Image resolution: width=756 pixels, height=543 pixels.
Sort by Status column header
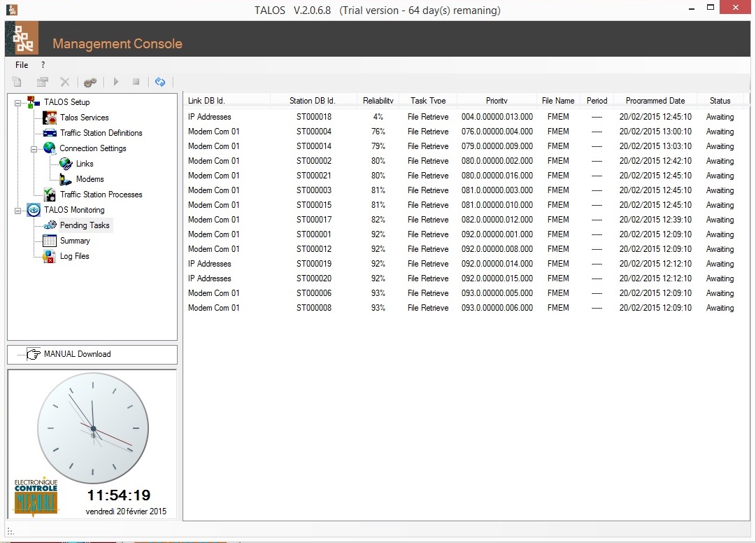click(x=720, y=100)
